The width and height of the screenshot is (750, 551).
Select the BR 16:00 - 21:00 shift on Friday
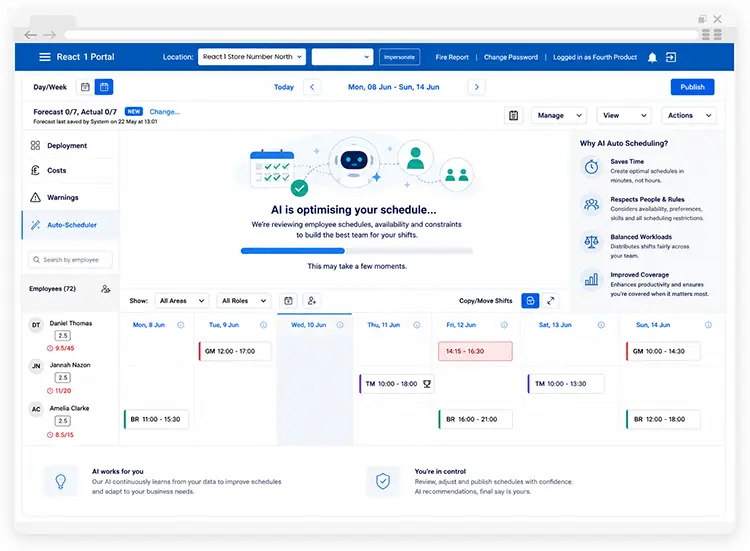pyautogui.click(x=475, y=419)
